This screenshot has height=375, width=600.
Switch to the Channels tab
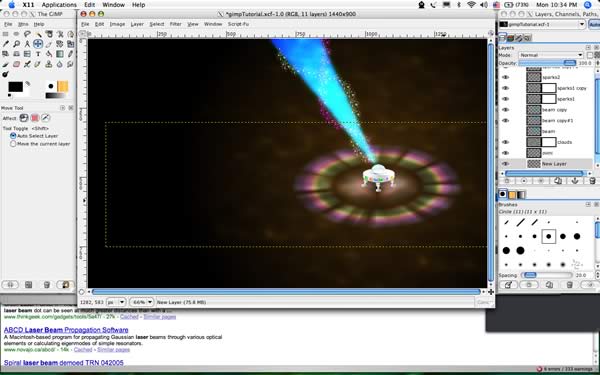click(510, 38)
